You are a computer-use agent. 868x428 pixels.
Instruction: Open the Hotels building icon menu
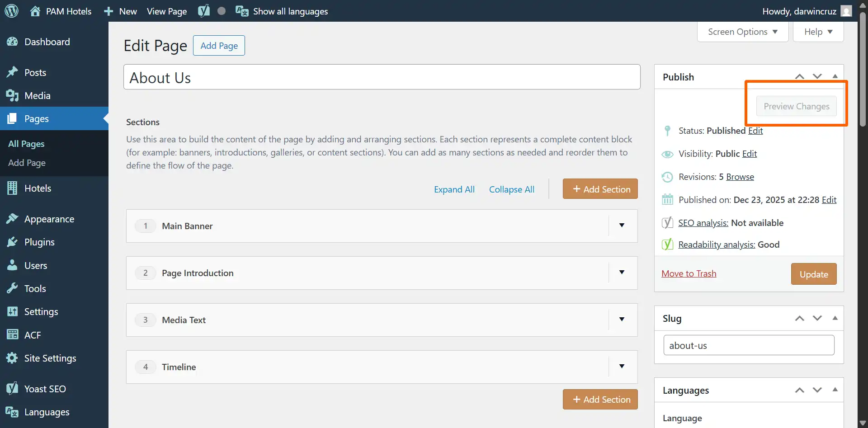pos(12,188)
